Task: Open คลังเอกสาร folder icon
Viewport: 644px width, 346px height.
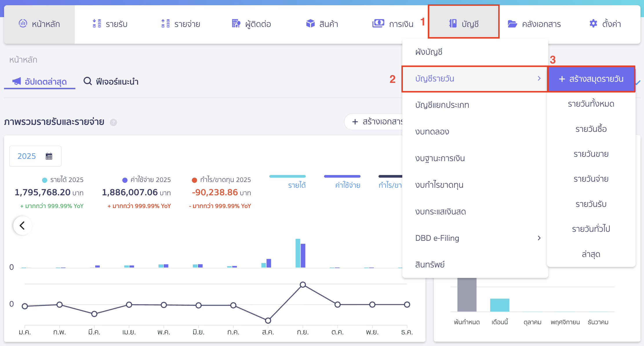Action: (512, 24)
